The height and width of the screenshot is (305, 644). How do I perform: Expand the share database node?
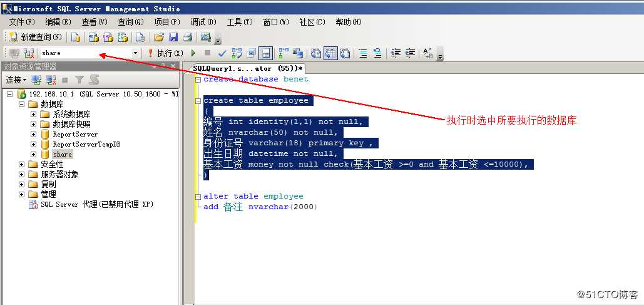(33, 155)
